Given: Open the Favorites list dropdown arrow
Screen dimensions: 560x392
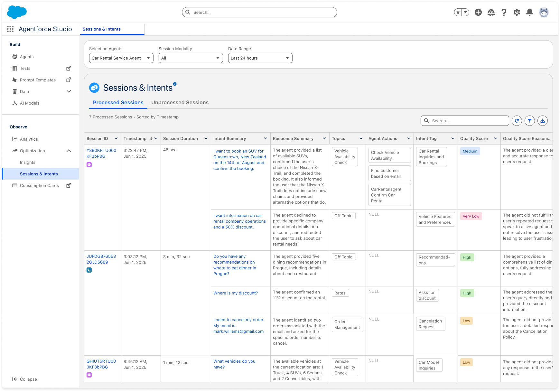Looking at the screenshot, I should click(465, 12).
